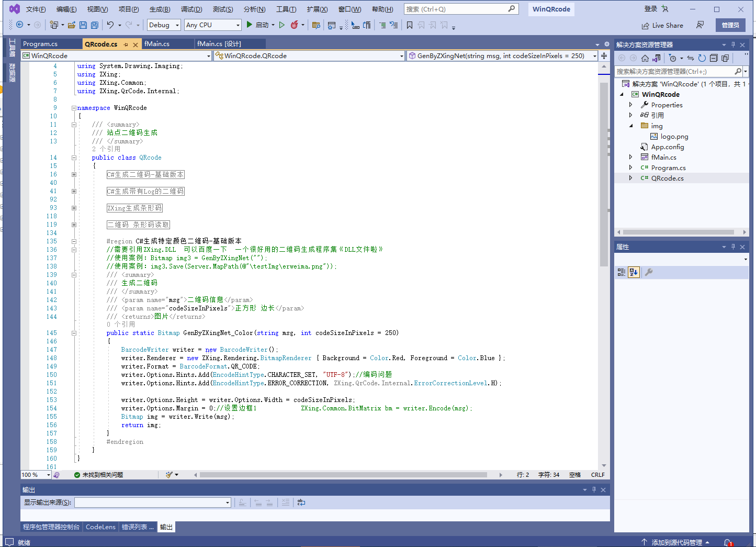This screenshot has width=756, height=547.
Task: Click categorized view icon in Properties panel
Action: point(622,272)
